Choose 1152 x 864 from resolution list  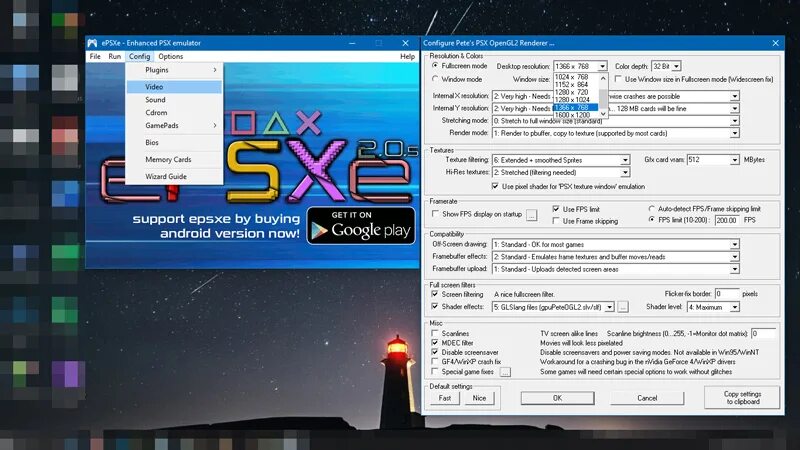pos(576,85)
